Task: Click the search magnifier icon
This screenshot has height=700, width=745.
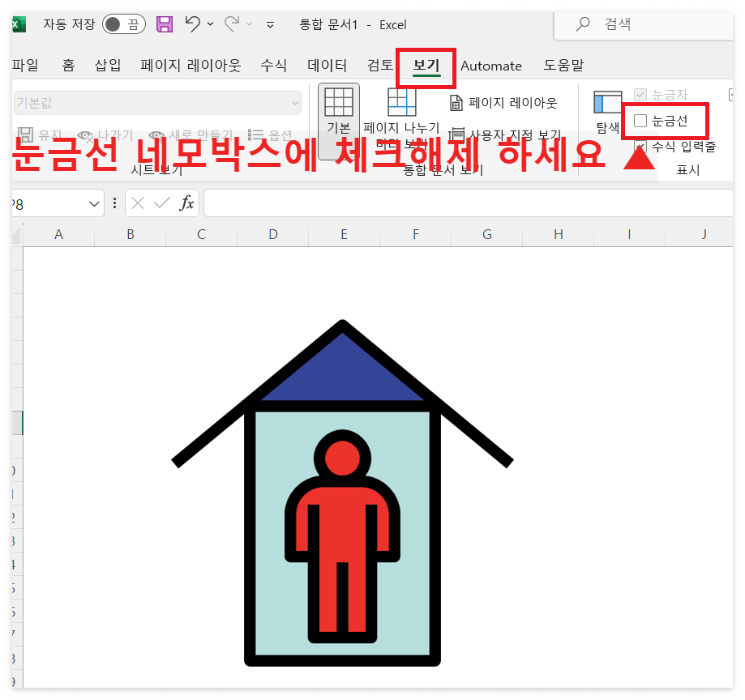Action: pyautogui.click(x=583, y=24)
